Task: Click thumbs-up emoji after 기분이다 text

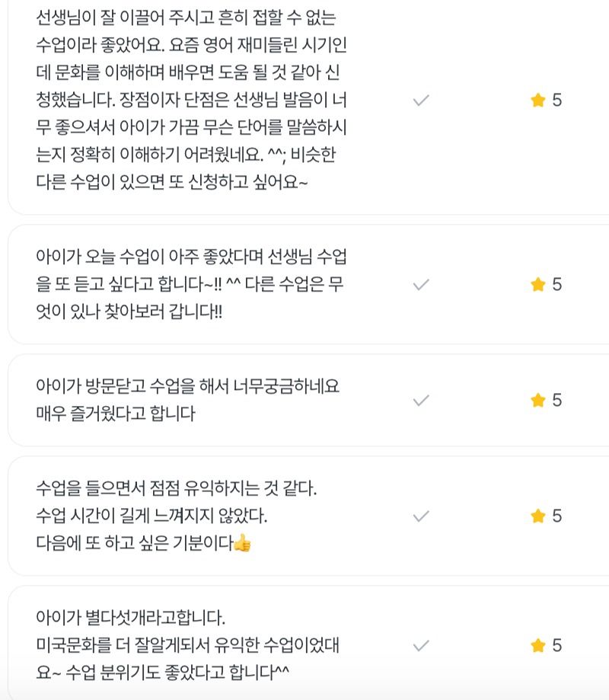Action: (242, 544)
